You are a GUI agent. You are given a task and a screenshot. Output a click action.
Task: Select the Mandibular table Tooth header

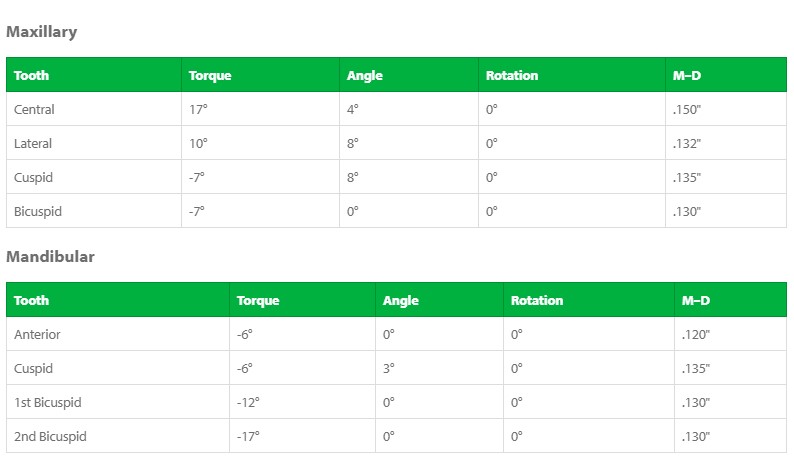31,300
